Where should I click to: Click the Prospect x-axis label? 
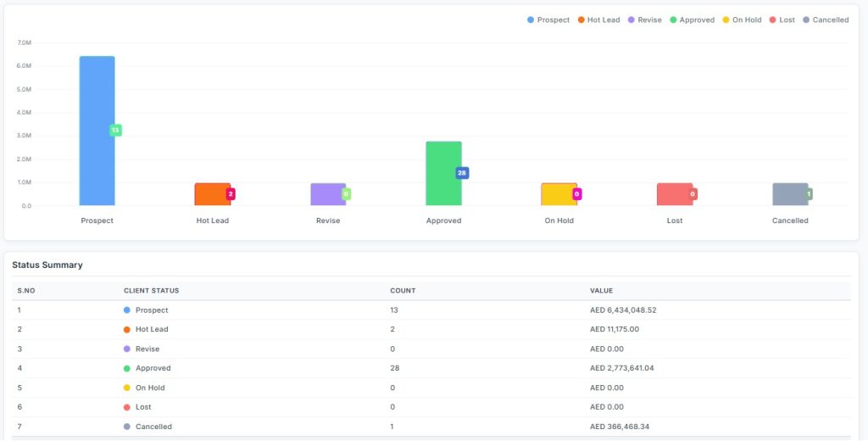click(x=97, y=220)
